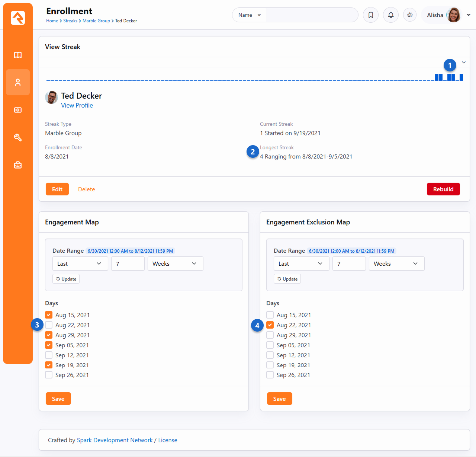Uncheck Aug 22, 2021 in Engagement Exclusion Map

270,325
